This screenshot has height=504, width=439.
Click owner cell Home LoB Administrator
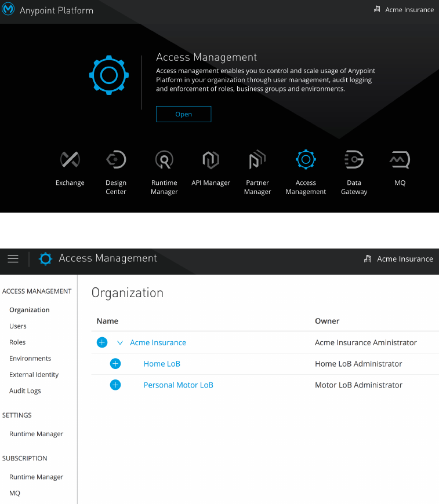click(x=358, y=364)
